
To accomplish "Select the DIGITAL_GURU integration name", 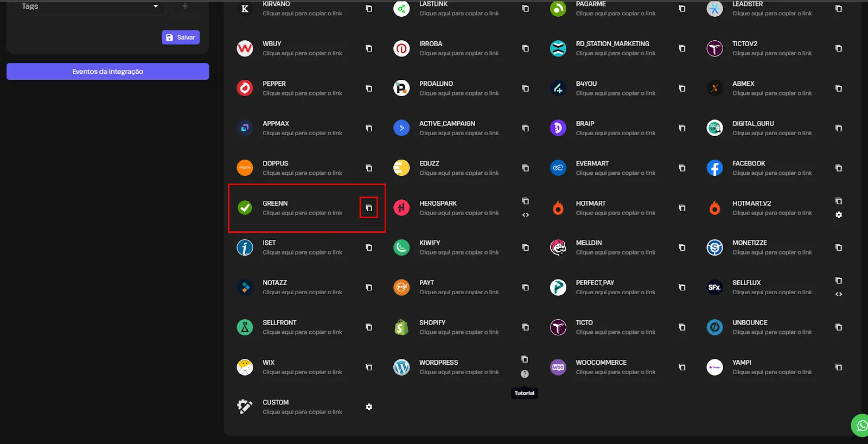I will pos(753,124).
